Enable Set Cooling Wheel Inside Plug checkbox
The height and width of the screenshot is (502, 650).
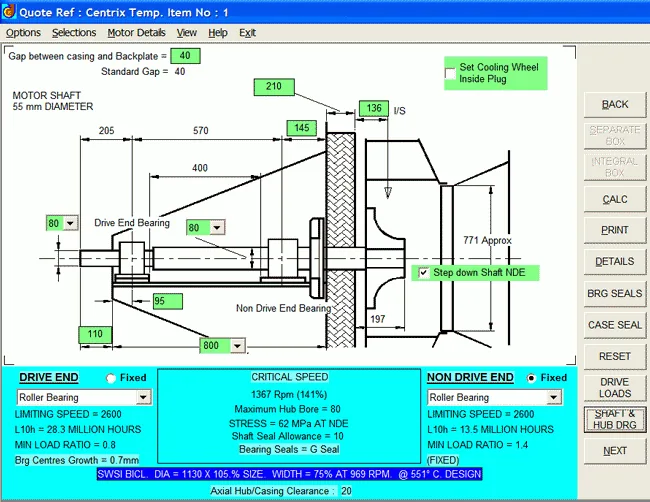[450, 73]
